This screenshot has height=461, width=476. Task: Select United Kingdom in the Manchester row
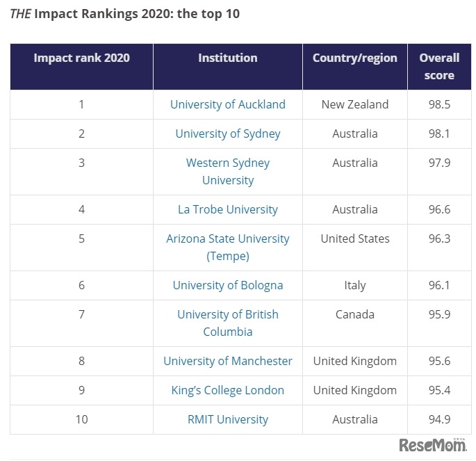coord(355,361)
